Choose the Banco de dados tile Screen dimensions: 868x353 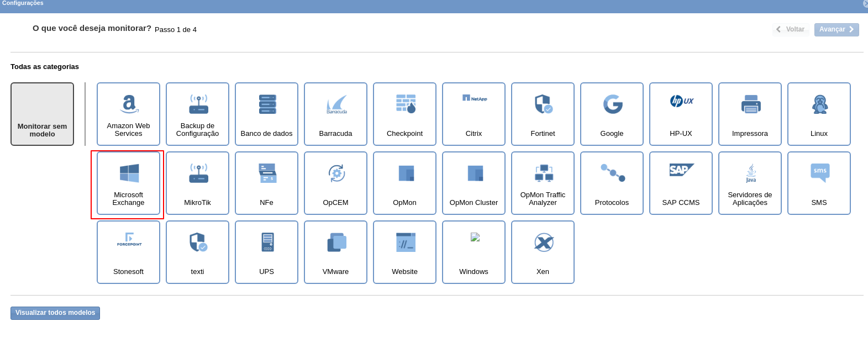pyautogui.click(x=267, y=114)
